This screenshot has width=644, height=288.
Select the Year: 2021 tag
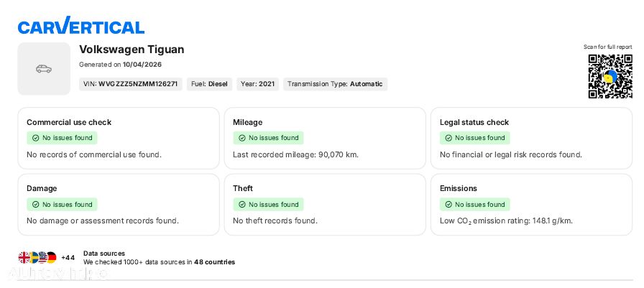pyautogui.click(x=257, y=84)
